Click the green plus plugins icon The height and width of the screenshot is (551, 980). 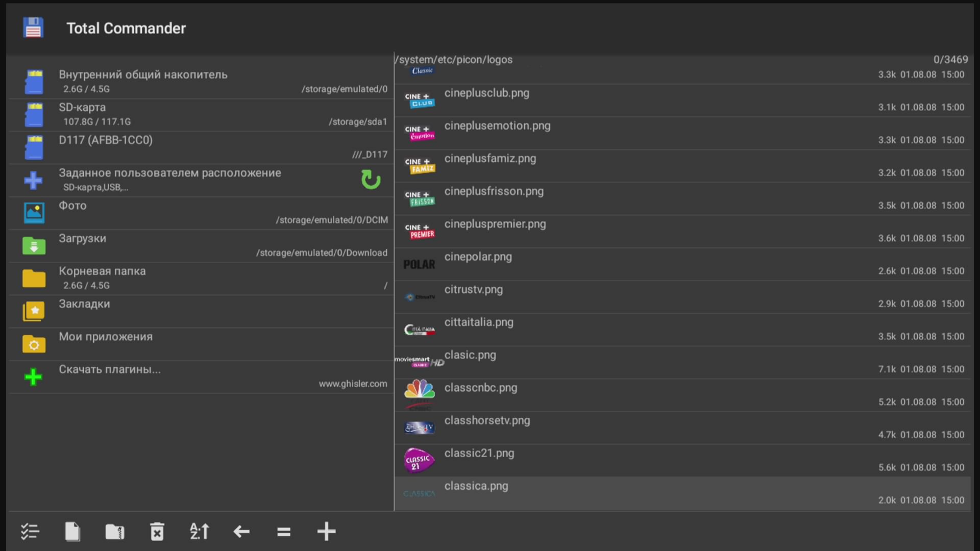pos(33,377)
